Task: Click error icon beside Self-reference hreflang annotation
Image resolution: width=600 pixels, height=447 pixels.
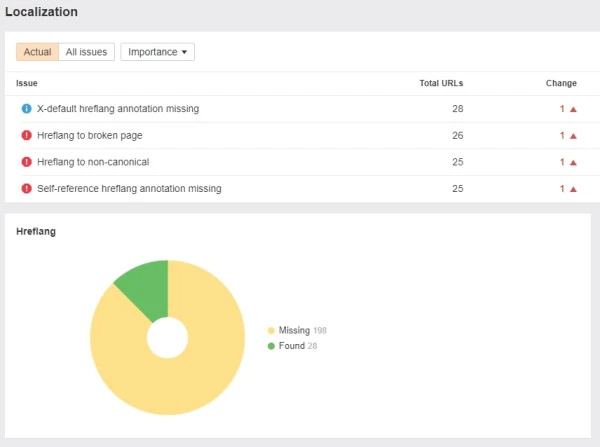Action: click(26, 188)
